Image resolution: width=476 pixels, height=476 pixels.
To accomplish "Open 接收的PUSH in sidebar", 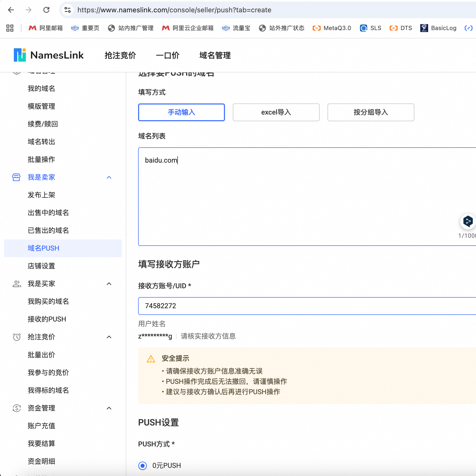I will [x=47, y=319].
